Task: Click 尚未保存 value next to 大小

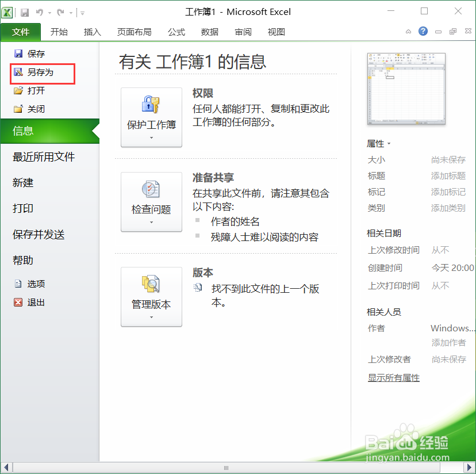Action: (x=448, y=160)
